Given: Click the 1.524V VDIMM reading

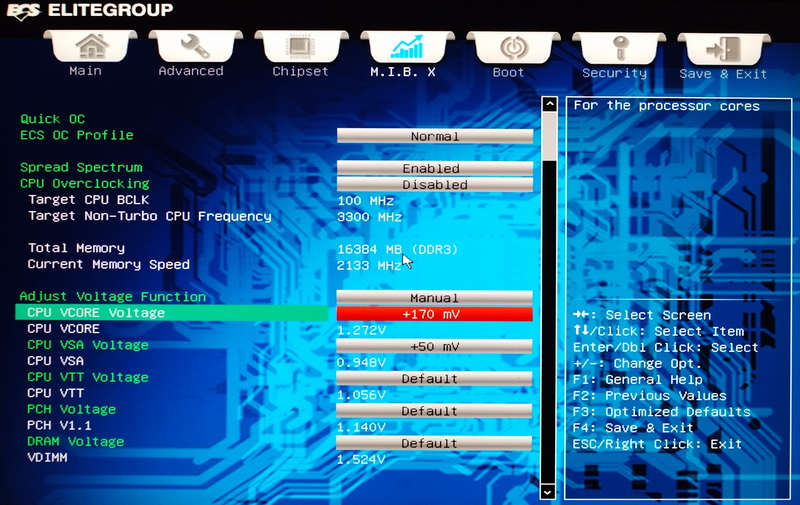Looking at the screenshot, I should 361,460.
